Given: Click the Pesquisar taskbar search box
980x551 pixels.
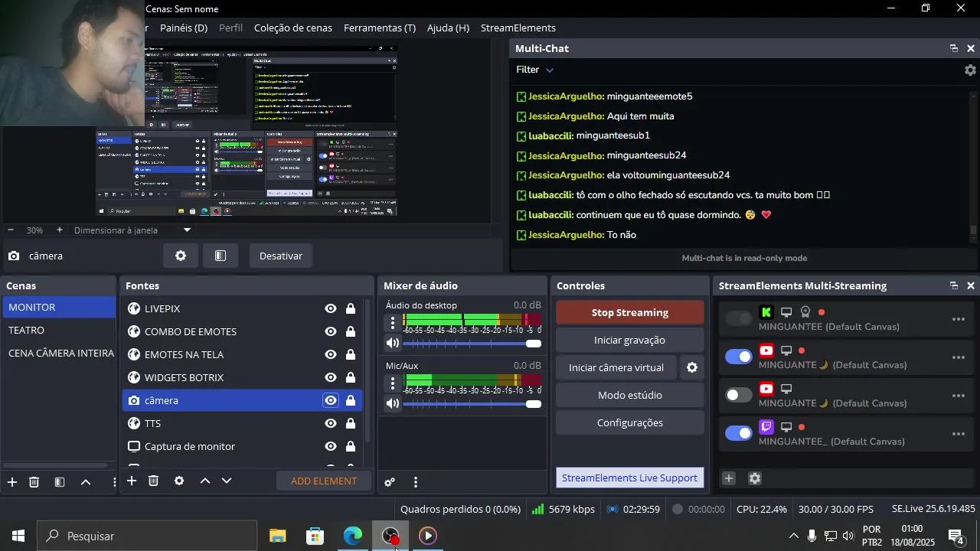Looking at the screenshot, I should (x=149, y=536).
